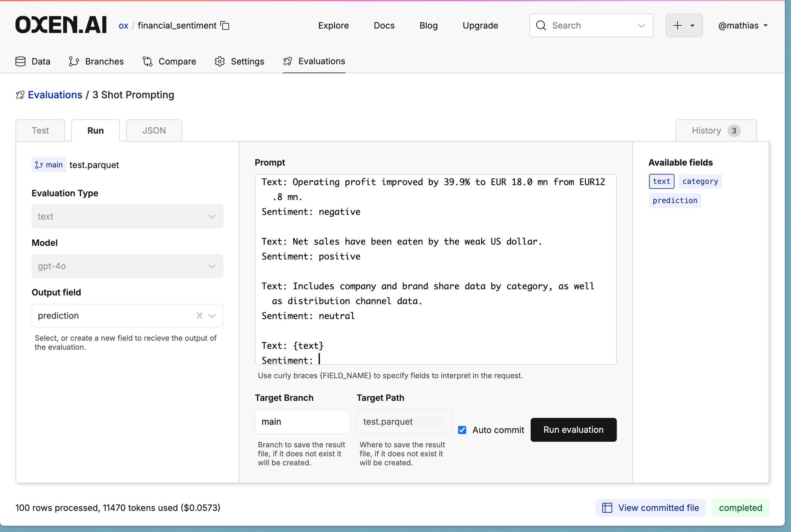
Task: Toggle the Auto commit checkbox
Action: coord(462,430)
